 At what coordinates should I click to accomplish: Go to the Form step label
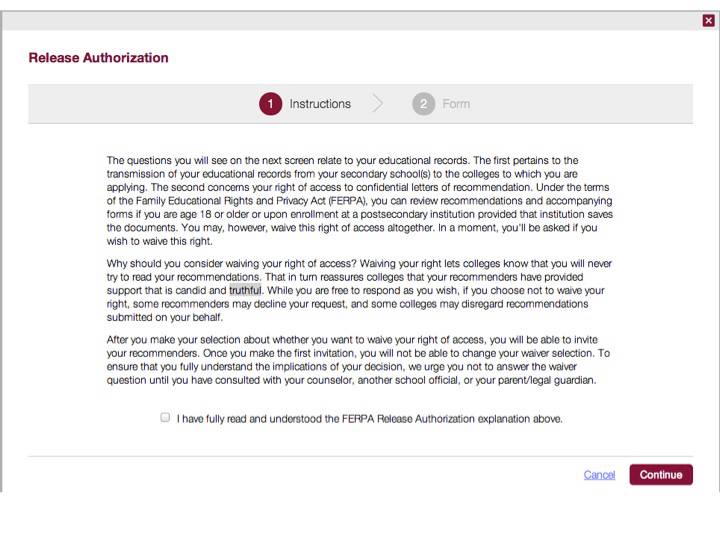pyautogui.click(x=456, y=104)
